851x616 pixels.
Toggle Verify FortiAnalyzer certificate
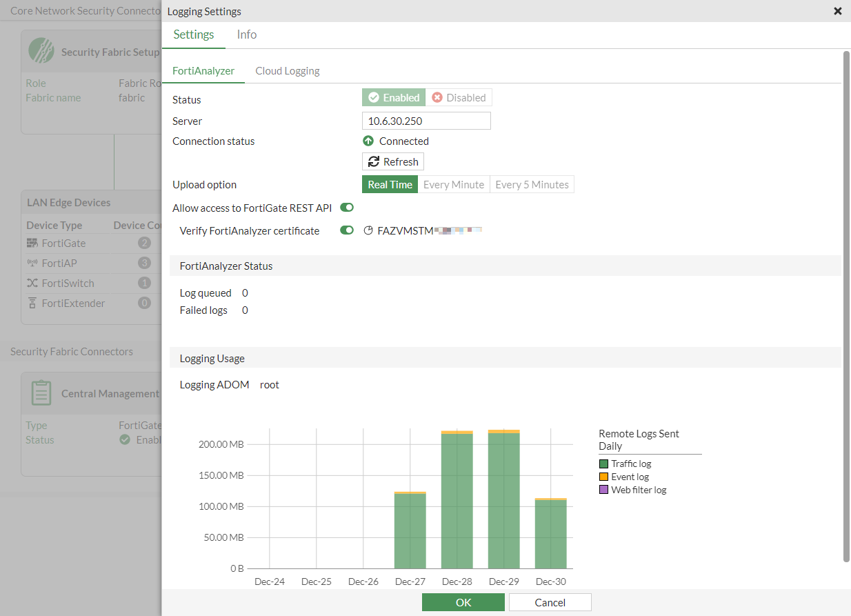pyautogui.click(x=346, y=230)
